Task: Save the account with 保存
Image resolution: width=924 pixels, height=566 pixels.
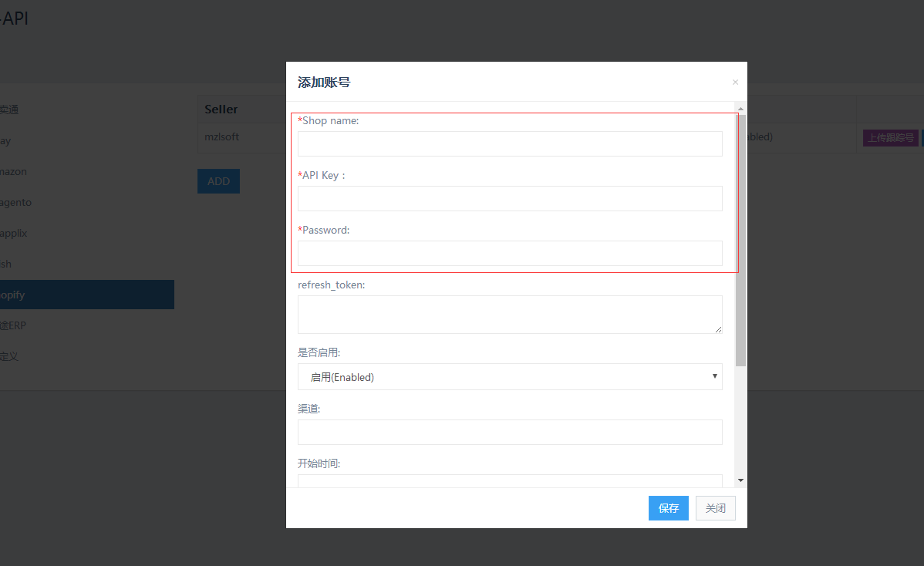Action: (x=668, y=508)
